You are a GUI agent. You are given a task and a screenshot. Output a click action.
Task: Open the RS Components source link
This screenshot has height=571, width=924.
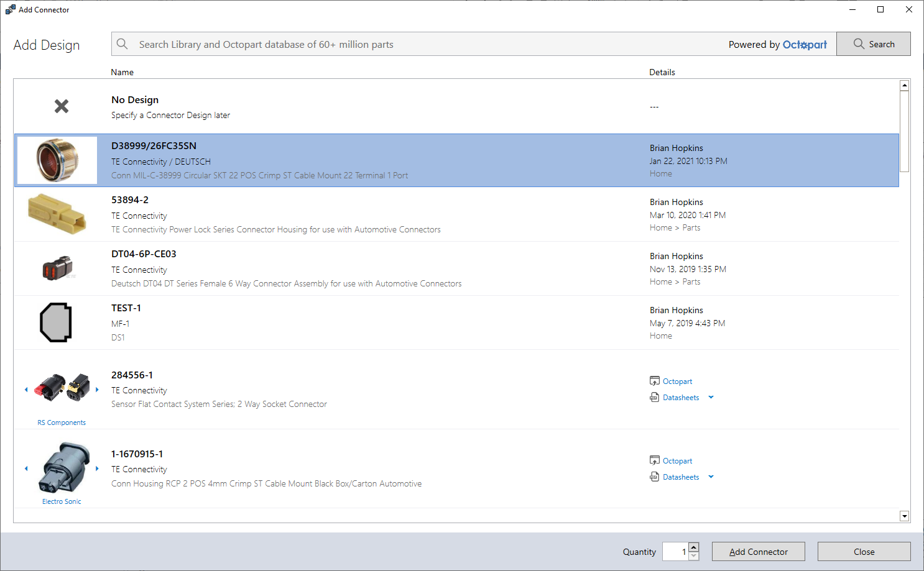pos(62,423)
